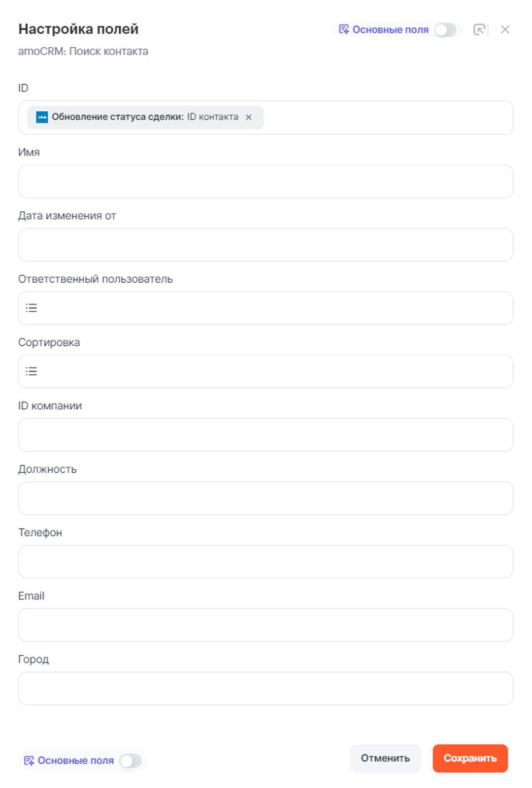Click the Email input field
Screen dimensions: 532x788
(x=266, y=625)
